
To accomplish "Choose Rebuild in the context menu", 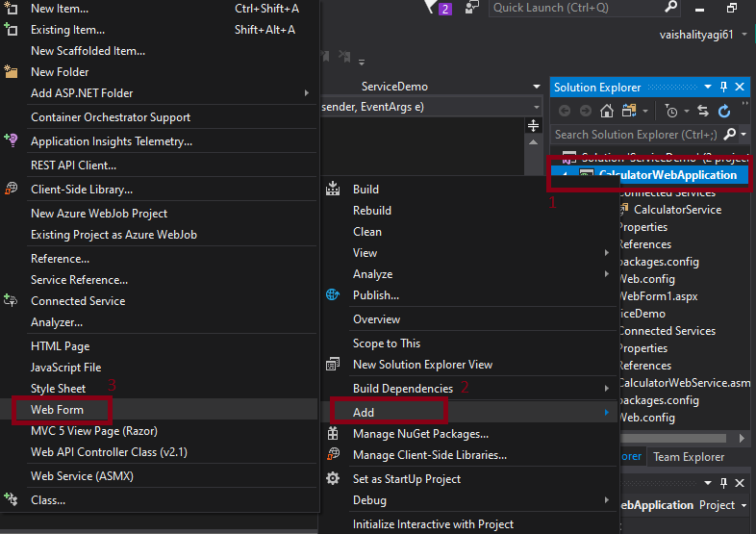I will 470,211.
